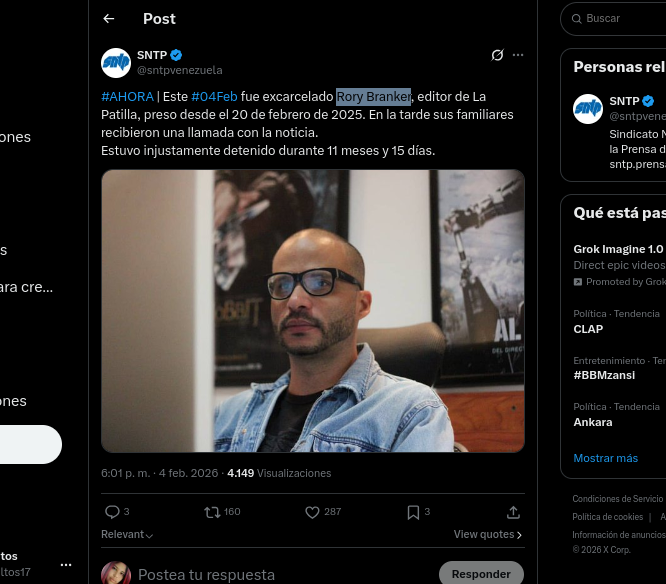Select the CLAP trending topic

click(588, 329)
